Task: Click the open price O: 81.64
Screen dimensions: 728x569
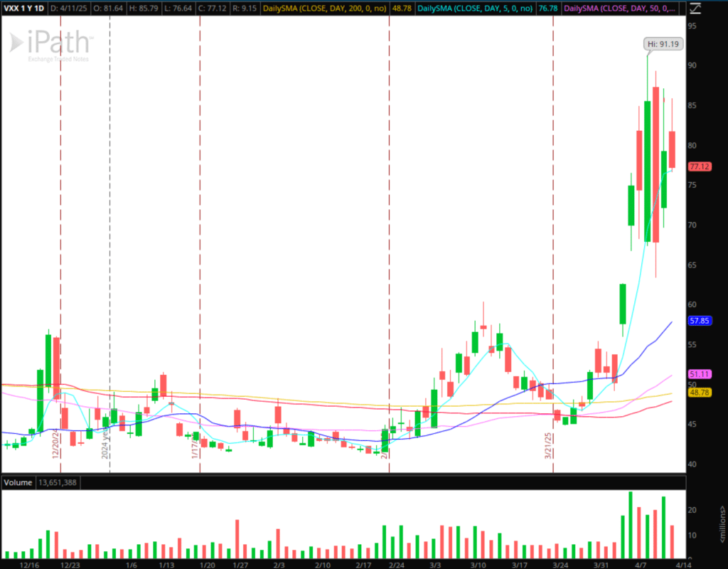Action: (108, 9)
